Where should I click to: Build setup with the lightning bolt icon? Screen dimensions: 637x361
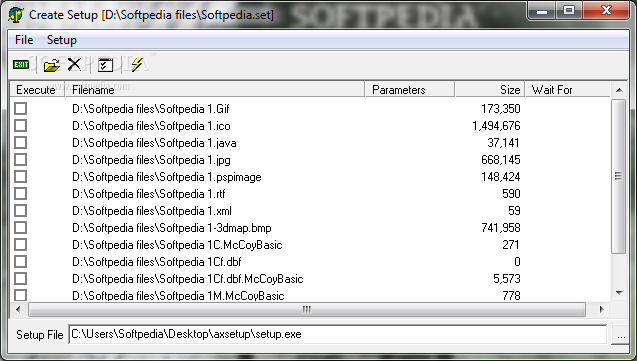pos(137,65)
